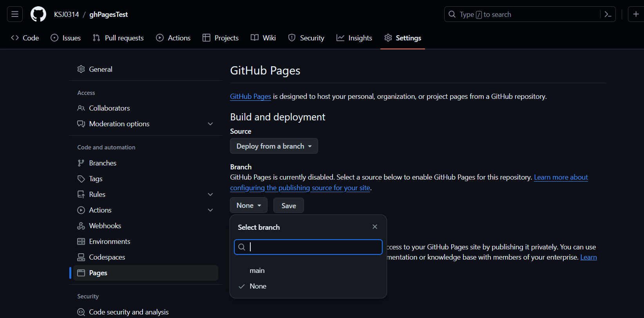Click the Projects tab table icon

click(x=206, y=38)
